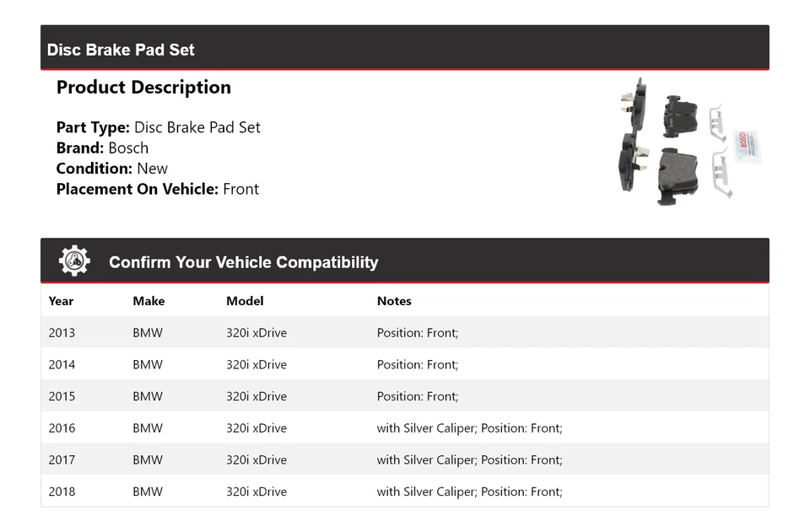The image size is (810, 532).
Task: Click the Product Description heading
Action: [x=143, y=88]
